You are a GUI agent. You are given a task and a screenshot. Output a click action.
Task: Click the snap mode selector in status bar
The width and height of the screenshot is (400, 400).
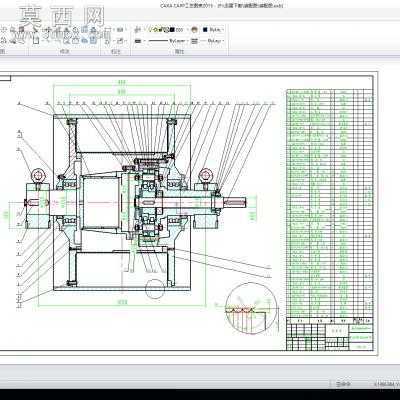pos(343,384)
